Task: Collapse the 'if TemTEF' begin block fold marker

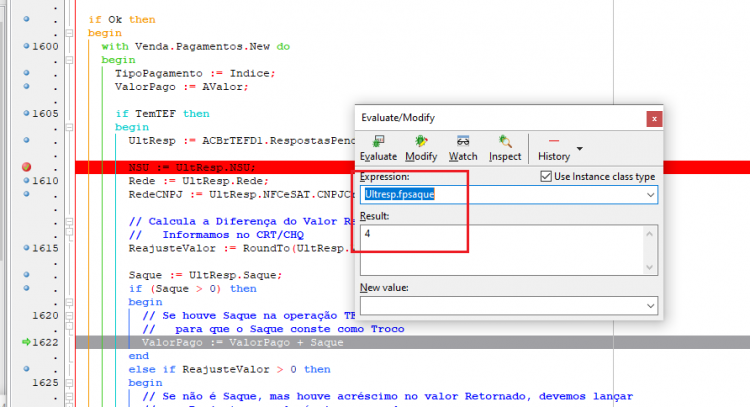Action: pyautogui.click(x=69, y=127)
